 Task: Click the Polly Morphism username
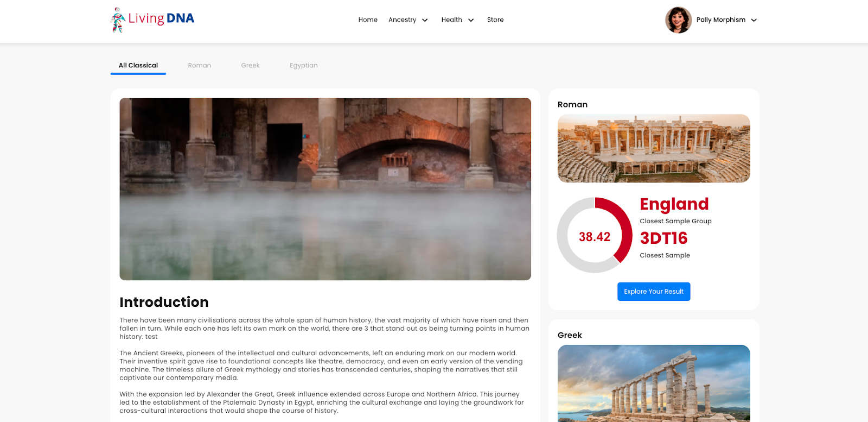pyautogui.click(x=721, y=20)
